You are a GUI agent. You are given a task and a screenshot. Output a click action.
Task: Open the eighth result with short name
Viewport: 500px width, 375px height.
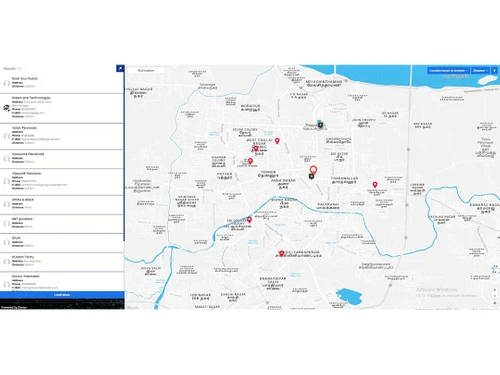pos(62,243)
